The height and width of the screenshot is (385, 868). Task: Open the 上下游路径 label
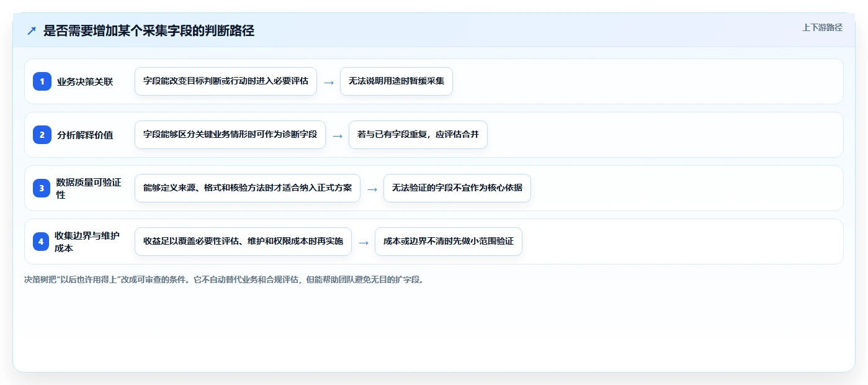point(822,27)
